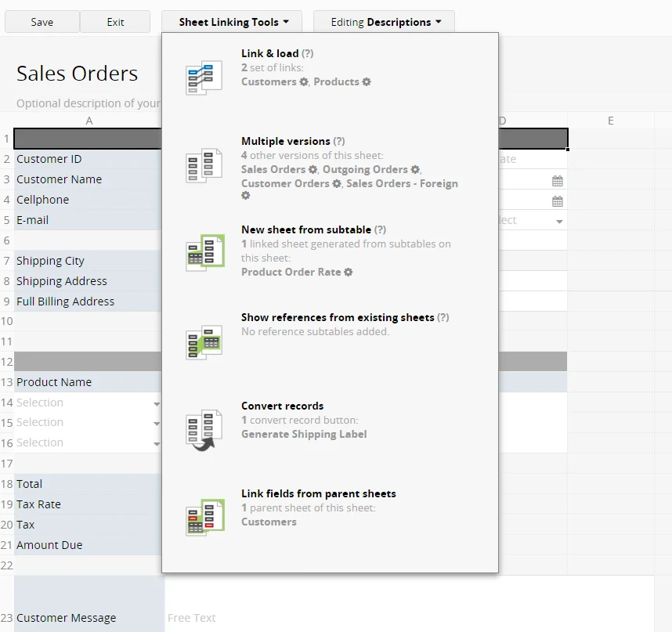Viewport: 672px width, 632px height.
Task: Select the Generate Shipping Label convert button
Action: point(304,434)
